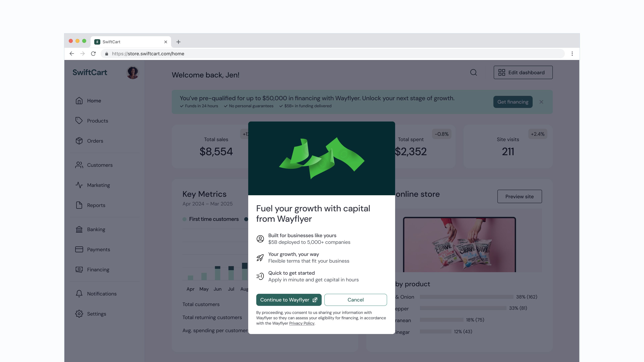Open the Home menu label
This screenshot has height=362, width=644.
[x=94, y=101]
